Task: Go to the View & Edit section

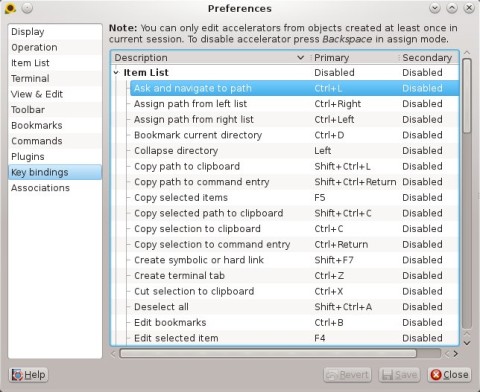Action: (x=55, y=94)
